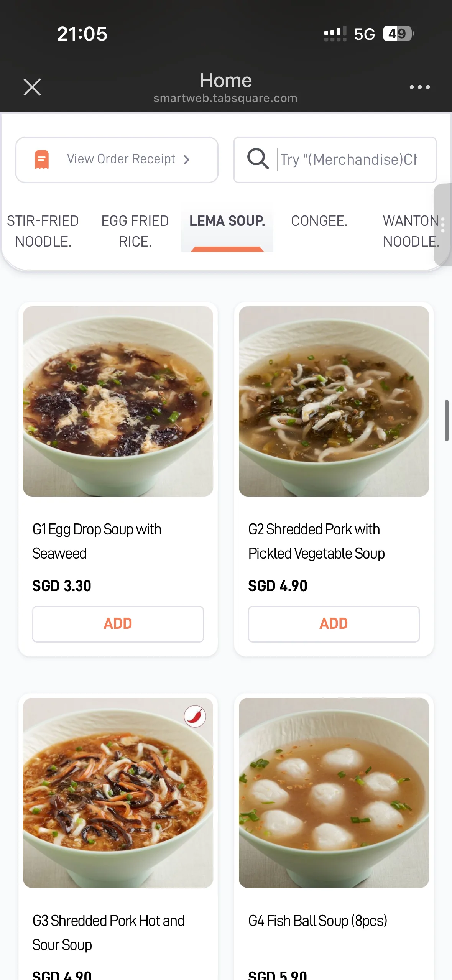The image size is (452, 980).
Task: Switch to the Stir-Fried Noodle tab
Action: tap(43, 231)
